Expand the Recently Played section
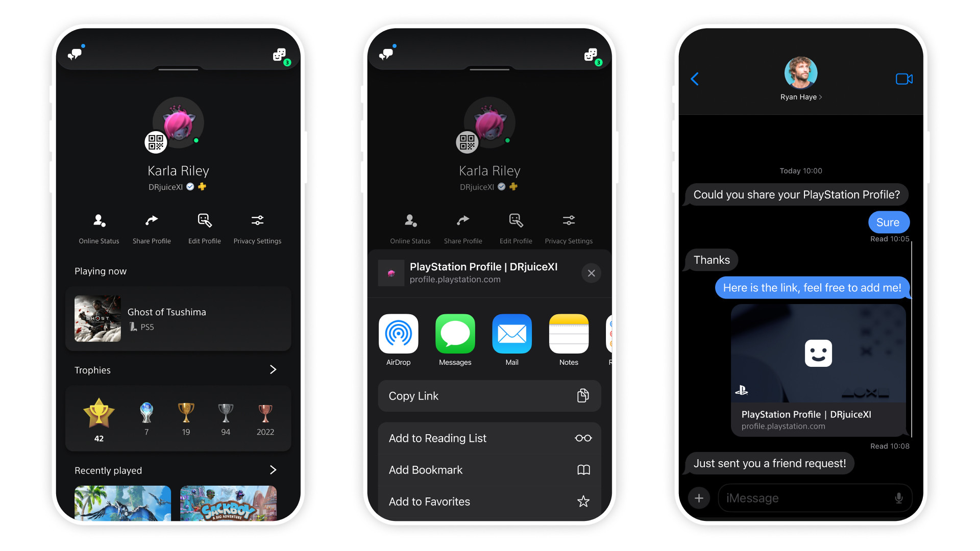This screenshot has width=980, height=551. point(274,469)
